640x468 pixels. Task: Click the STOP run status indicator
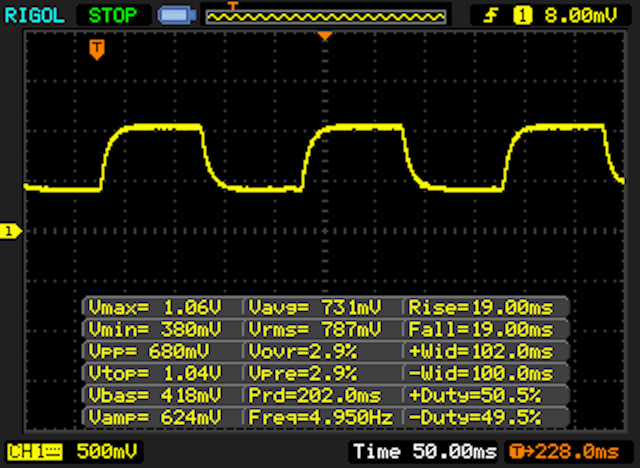(113, 16)
